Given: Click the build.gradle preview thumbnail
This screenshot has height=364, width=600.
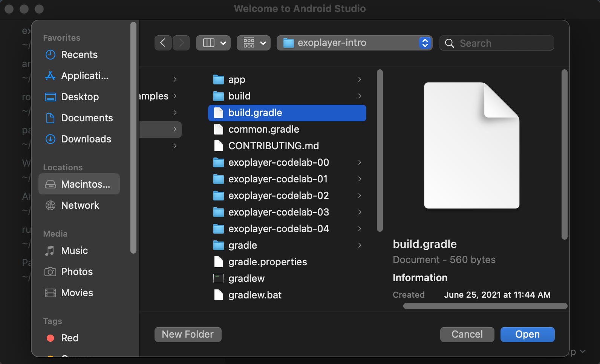Looking at the screenshot, I should click(x=471, y=145).
